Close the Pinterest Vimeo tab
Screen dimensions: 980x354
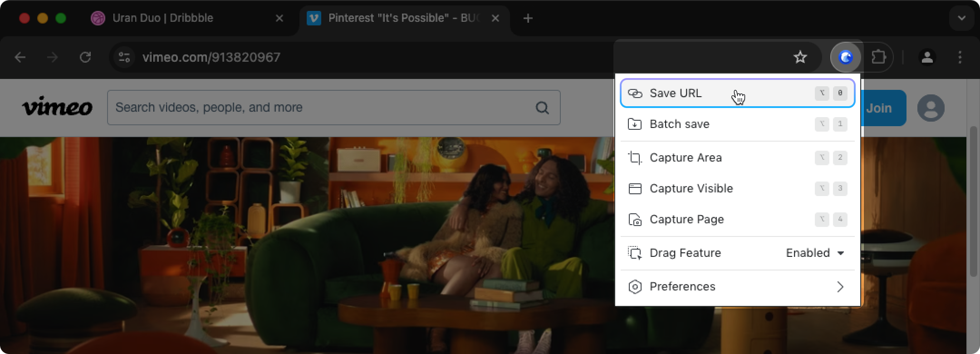495,18
